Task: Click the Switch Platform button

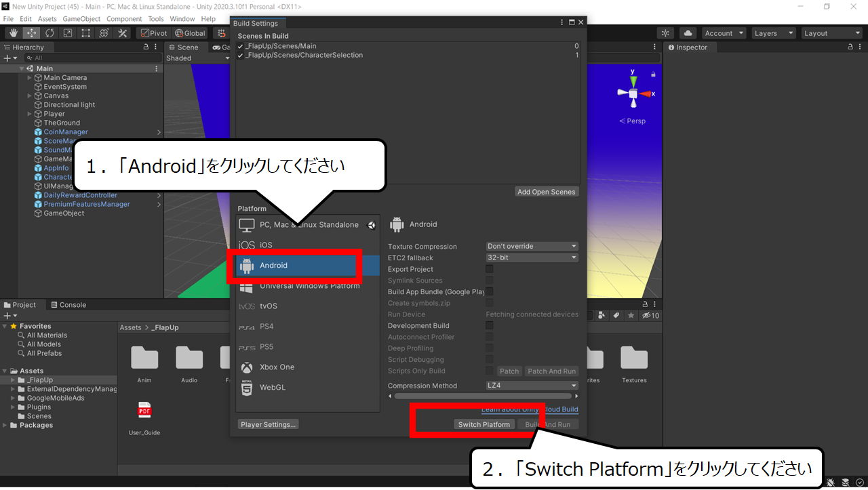Action: coord(484,424)
